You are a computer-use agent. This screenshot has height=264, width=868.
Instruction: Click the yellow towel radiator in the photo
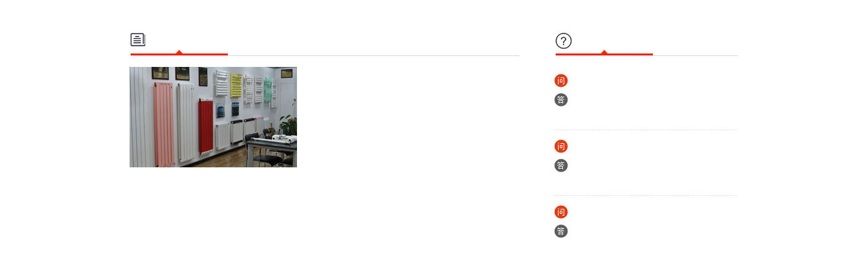(236, 86)
